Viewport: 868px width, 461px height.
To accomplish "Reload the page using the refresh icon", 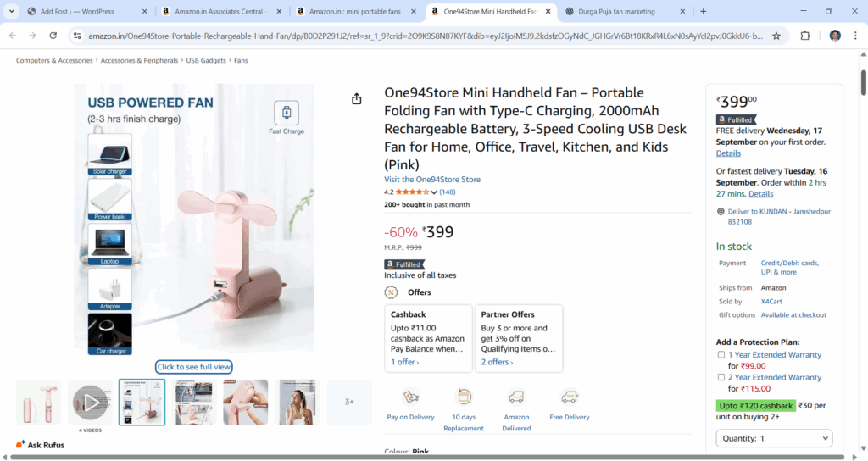I will click(x=53, y=36).
